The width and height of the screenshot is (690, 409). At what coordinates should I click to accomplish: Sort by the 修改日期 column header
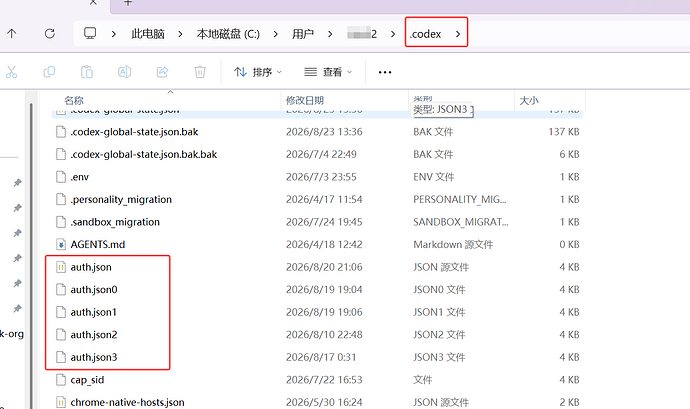tap(305, 100)
